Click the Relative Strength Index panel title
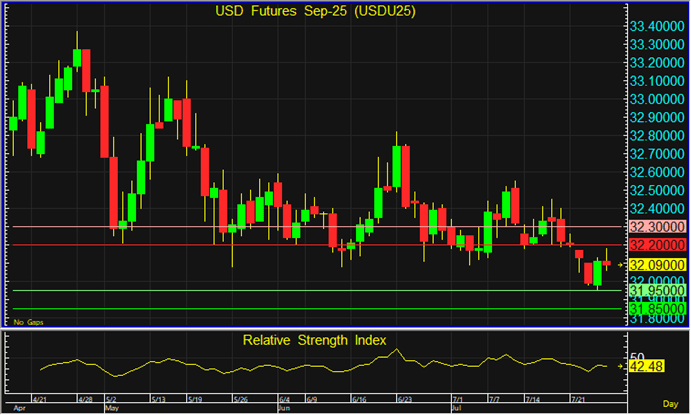This screenshot has height=415, width=691. 314,341
